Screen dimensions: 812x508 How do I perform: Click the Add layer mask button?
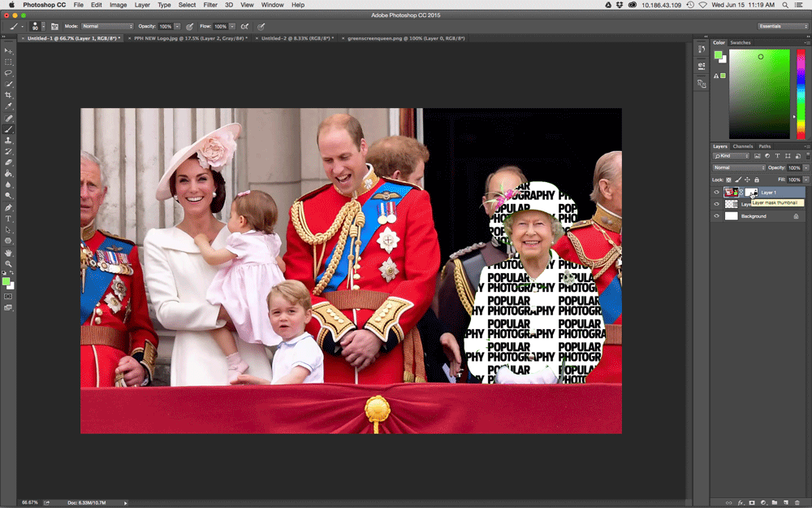[x=752, y=503]
